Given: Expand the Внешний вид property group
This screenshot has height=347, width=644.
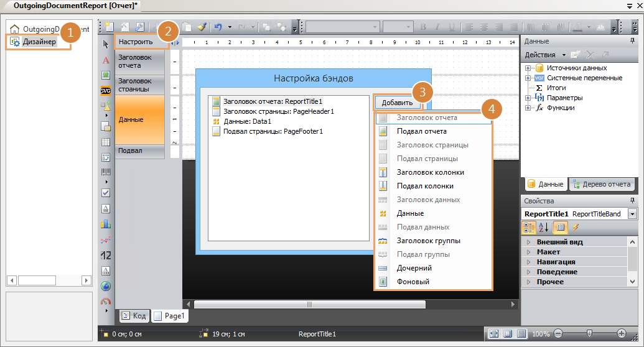Looking at the screenshot, I should [x=529, y=242].
